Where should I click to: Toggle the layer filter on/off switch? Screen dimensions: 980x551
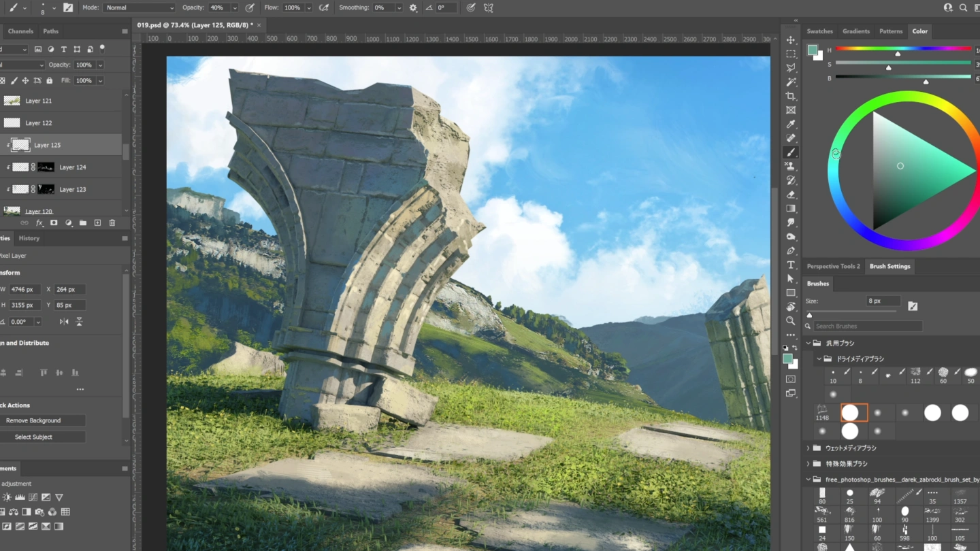tap(102, 48)
